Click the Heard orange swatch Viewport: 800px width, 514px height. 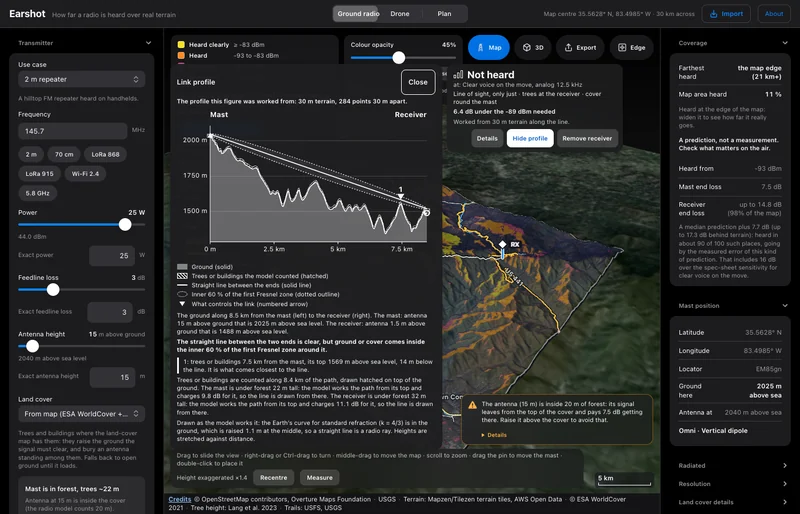(181, 55)
